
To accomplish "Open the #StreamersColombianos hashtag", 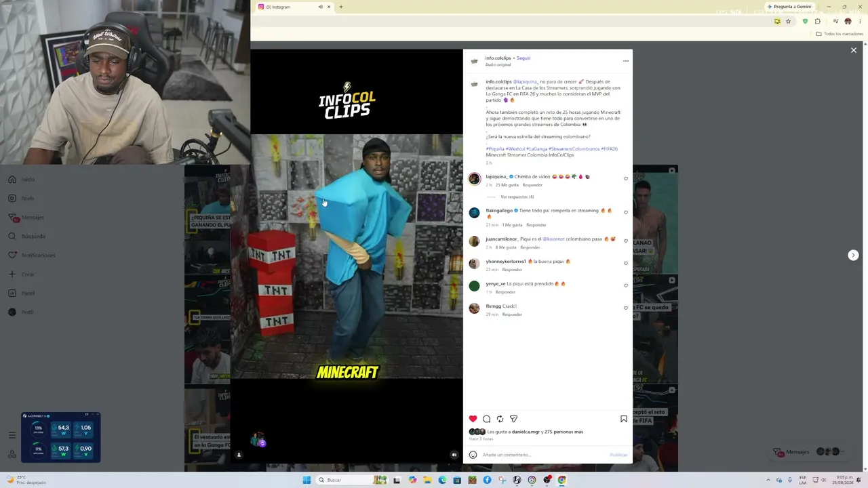I will (574, 149).
